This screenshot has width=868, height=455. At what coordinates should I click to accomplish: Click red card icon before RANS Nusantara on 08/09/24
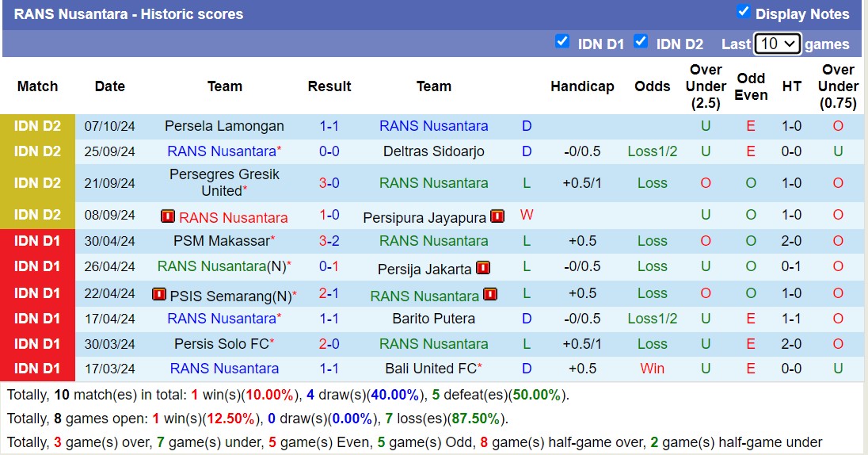coord(167,216)
